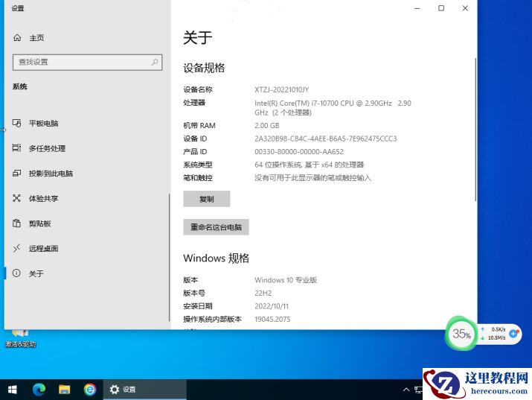
Task: Click the 重命名这台电脑 rename button
Action: click(x=216, y=227)
